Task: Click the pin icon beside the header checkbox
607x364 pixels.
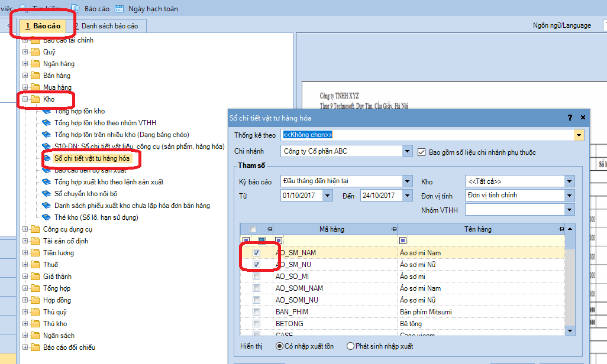Action: (x=270, y=229)
